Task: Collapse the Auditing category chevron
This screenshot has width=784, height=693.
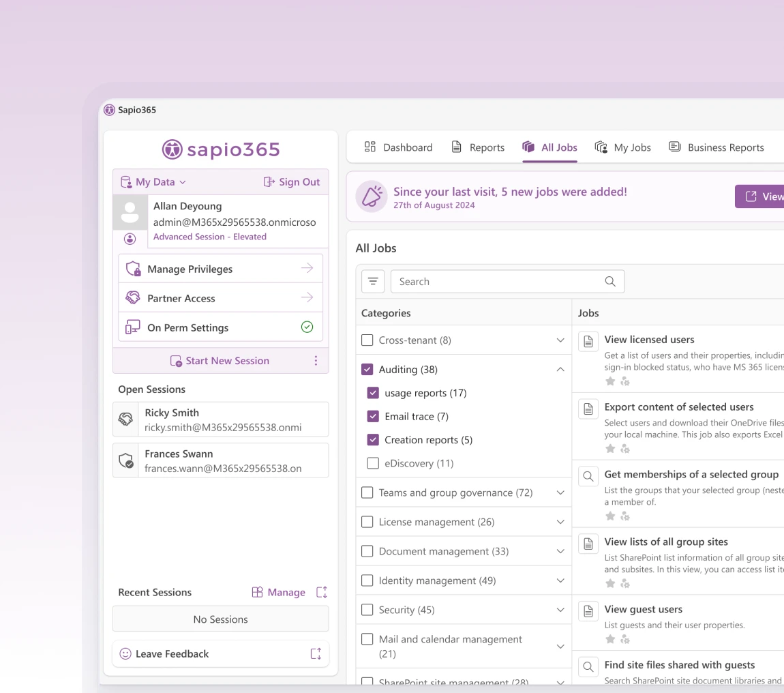Action: pos(560,369)
